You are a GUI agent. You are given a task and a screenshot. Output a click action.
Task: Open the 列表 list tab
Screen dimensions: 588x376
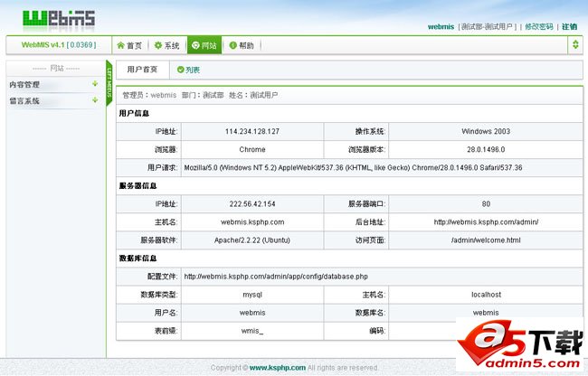188,70
